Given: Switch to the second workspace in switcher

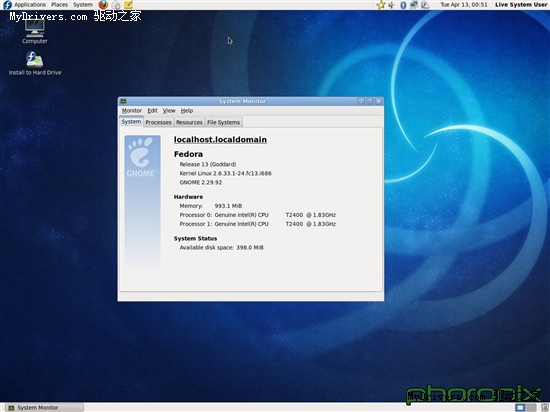Looking at the screenshot, I should [x=531, y=407].
